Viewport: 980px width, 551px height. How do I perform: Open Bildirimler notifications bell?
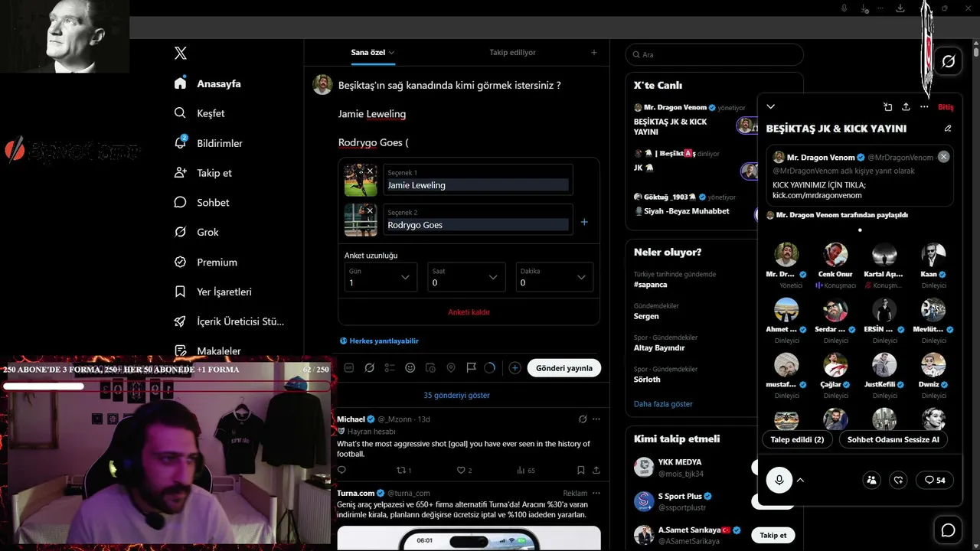click(x=181, y=142)
